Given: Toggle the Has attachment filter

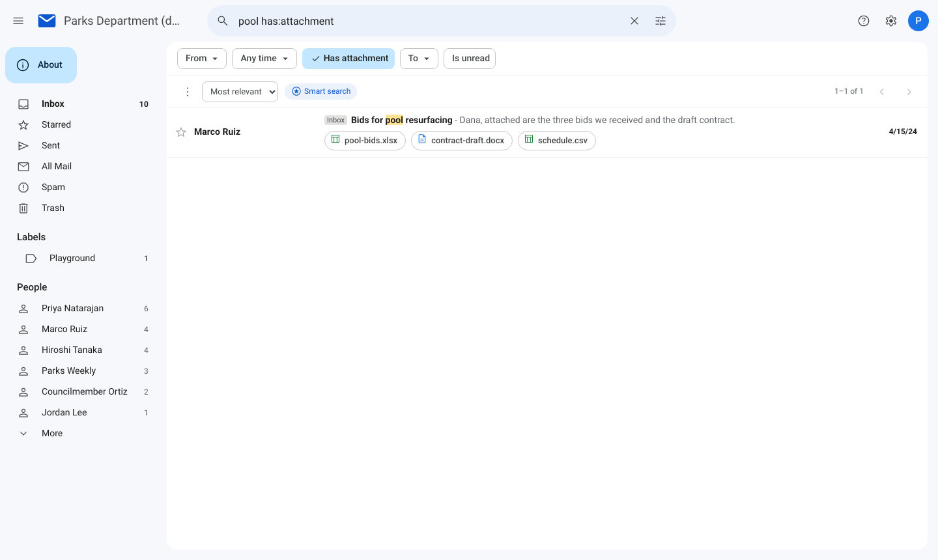Looking at the screenshot, I should [348, 59].
